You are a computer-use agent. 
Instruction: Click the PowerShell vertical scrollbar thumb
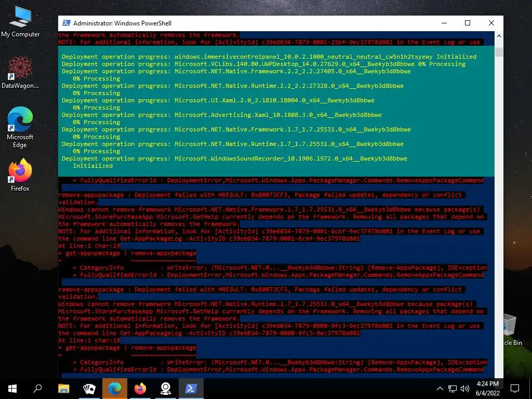tap(499, 51)
